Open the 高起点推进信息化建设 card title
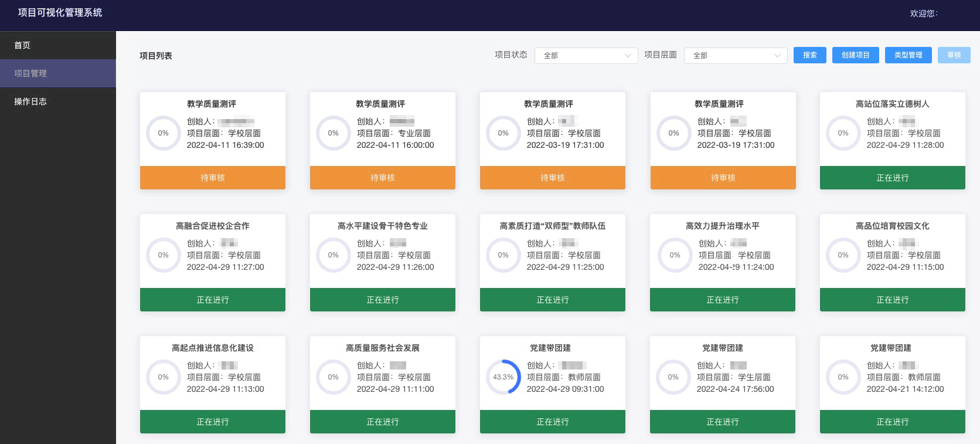The width and height of the screenshot is (980, 444). (212, 348)
